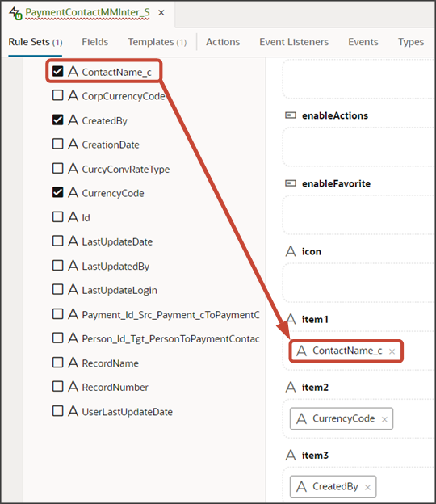Open the Templates tab
The width and height of the screenshot is (436, 504).
click(x=157, y=42)
